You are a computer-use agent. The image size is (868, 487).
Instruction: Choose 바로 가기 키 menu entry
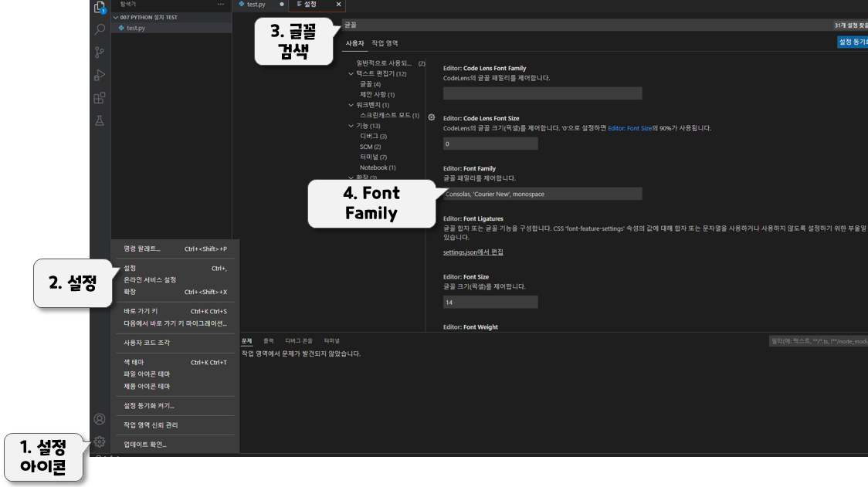(175, 311)
